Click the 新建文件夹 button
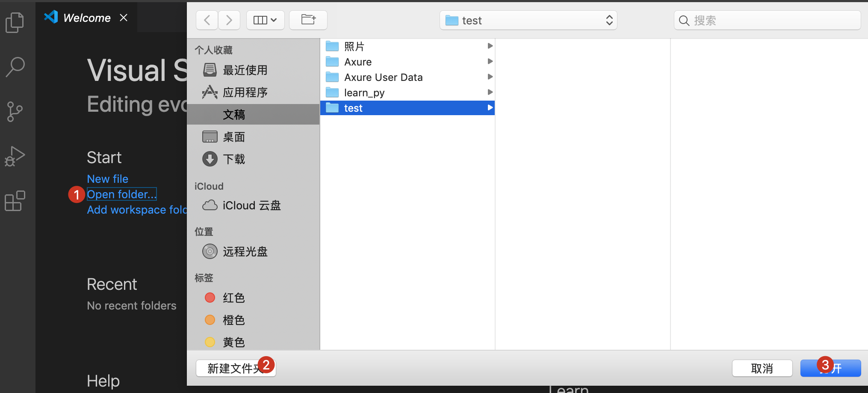 click(x=236, y=368)
